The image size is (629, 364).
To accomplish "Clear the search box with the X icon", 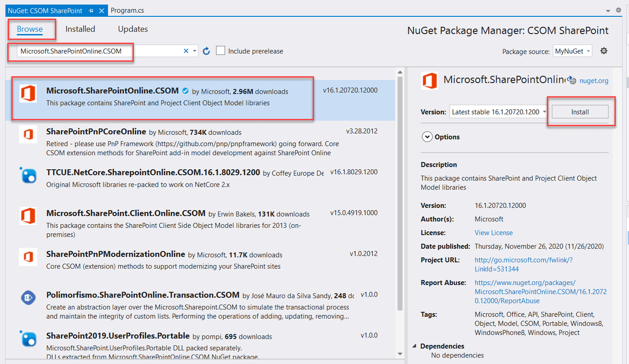I will point(186,51).
